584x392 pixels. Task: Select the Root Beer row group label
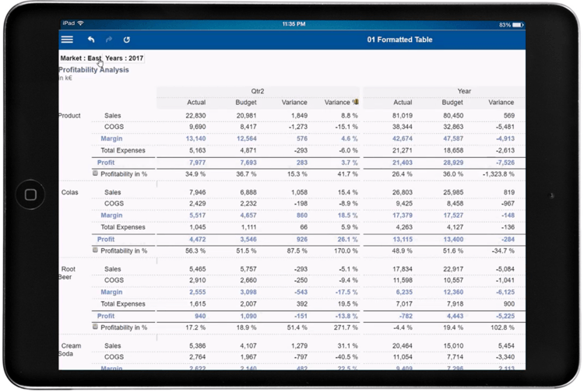point(67,273)
